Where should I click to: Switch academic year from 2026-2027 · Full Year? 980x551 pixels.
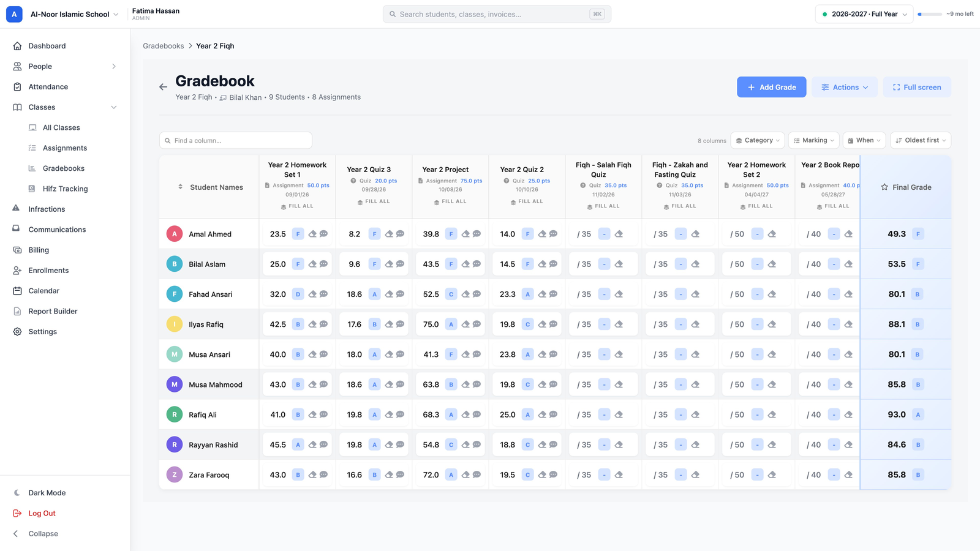pyautogui.click(x=864, y=14)
